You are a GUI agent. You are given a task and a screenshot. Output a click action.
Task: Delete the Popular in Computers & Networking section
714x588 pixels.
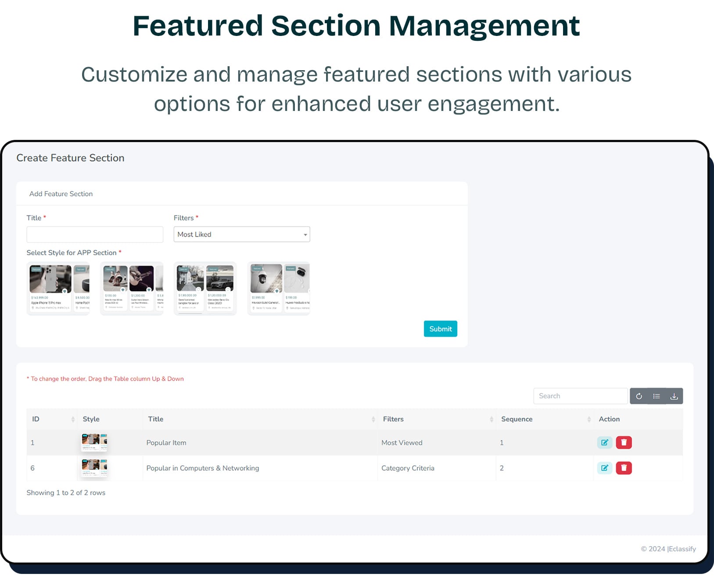pyautogui.click(x=624, y=468)
